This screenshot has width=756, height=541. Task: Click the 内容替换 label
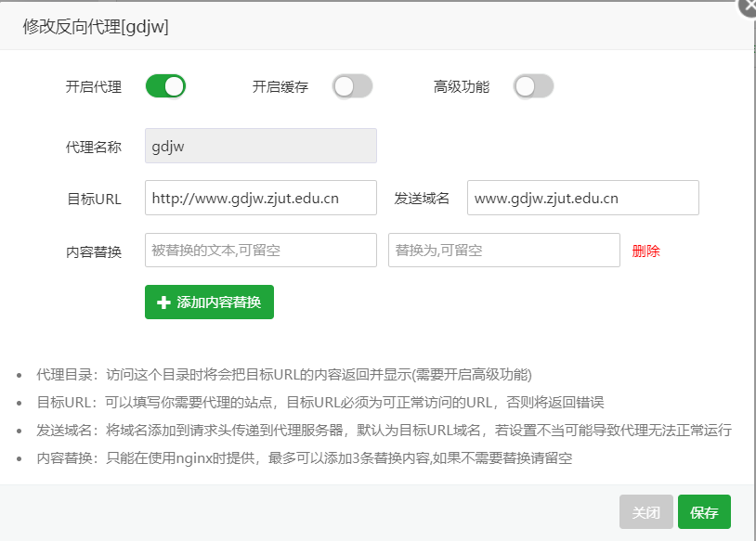(x=94, y=252)
